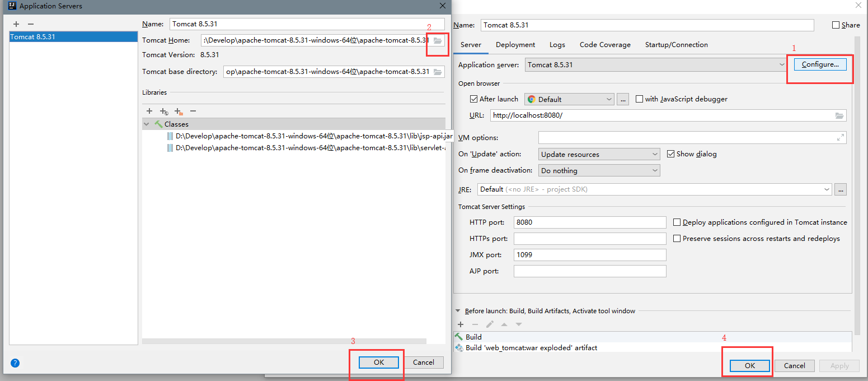Image resolution: width=868 pixels, height=381 pixels.
Task: Remove a Before launch task
Action: click(475, 324)
